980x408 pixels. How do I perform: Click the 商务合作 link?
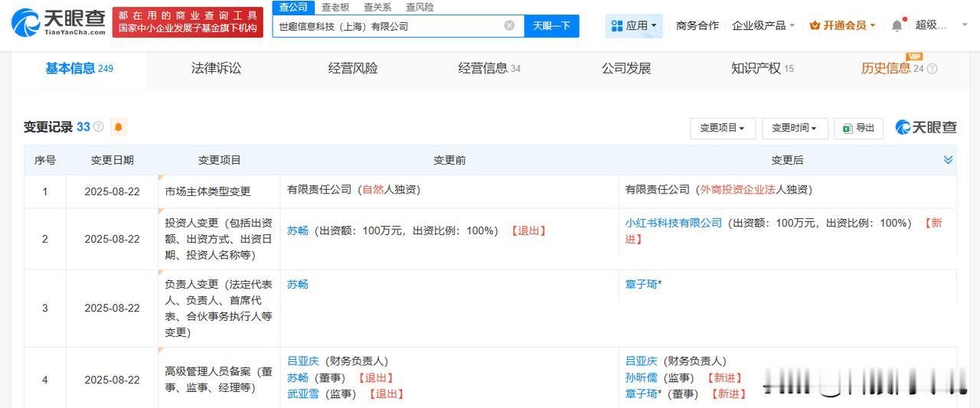tap(697, 25)
